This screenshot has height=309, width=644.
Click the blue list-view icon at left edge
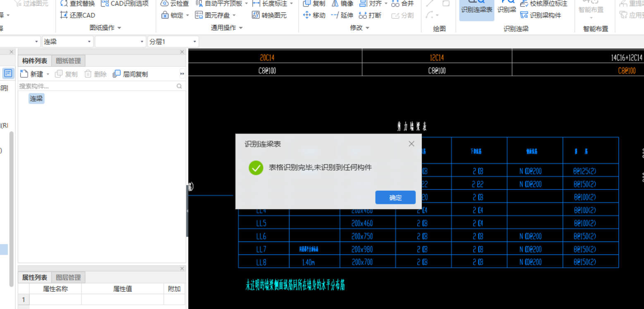[8, 74]
